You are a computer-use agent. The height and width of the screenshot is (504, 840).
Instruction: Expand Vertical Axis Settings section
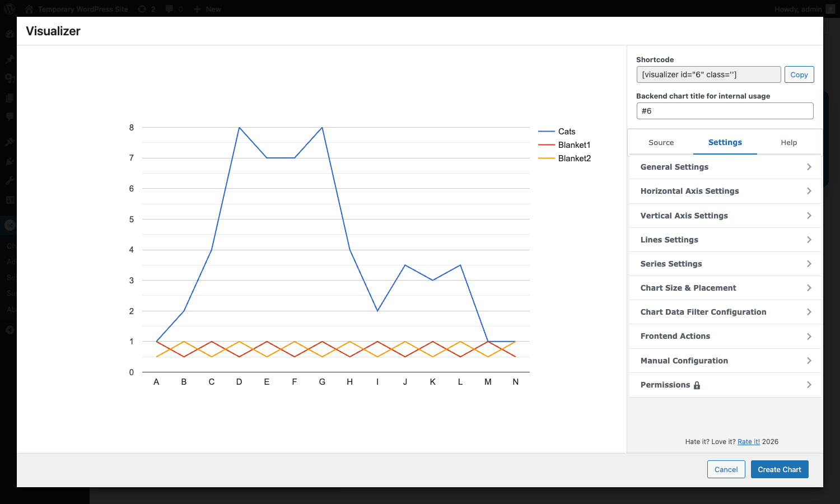725,216
